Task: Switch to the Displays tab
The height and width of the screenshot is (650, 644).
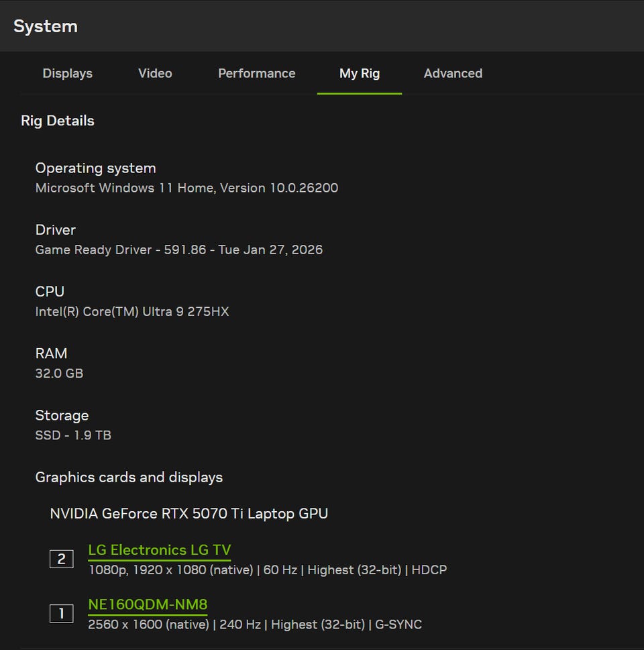Action: pyautogui.click(x=68, y=73)
